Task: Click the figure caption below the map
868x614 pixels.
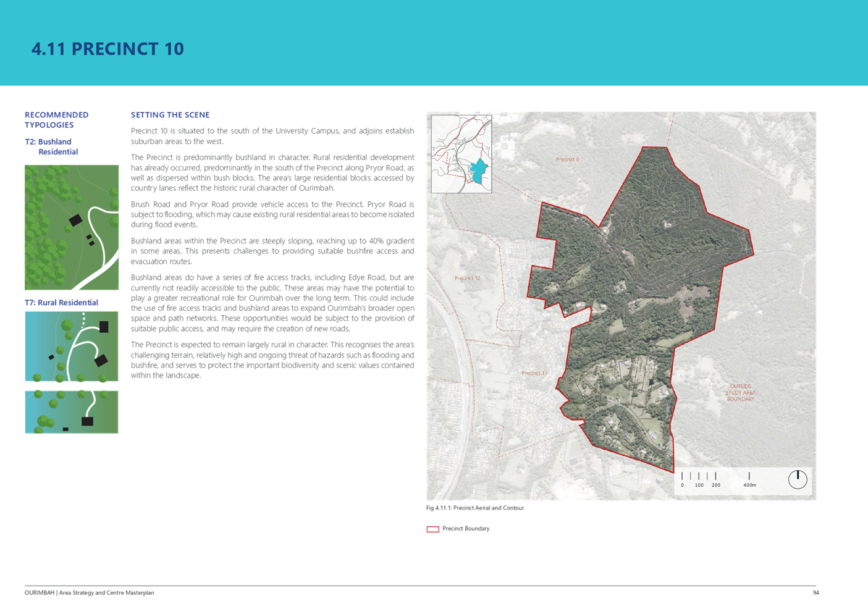Action: coord(474,508)
